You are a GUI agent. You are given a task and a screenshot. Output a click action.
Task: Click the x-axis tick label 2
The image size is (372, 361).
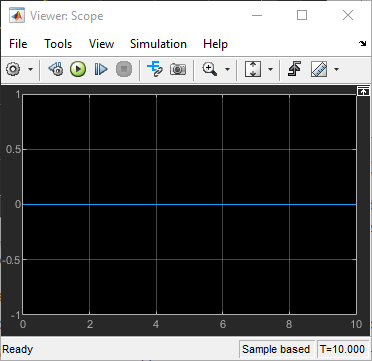[89, 324]
